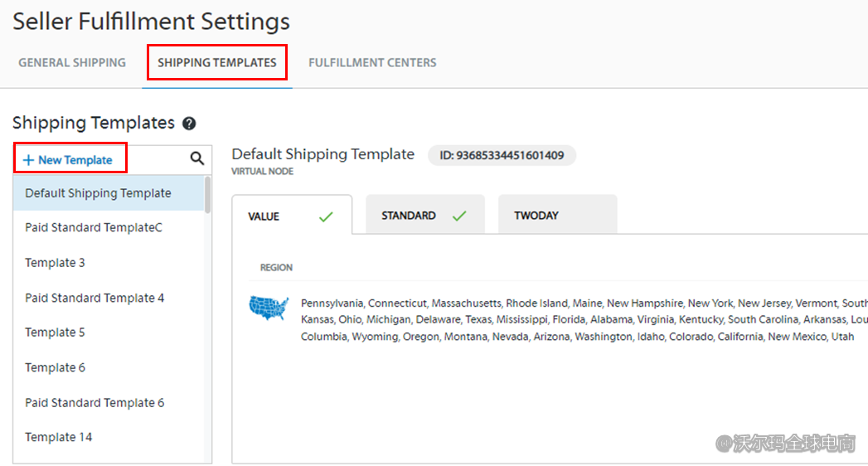This screenshot has height=466, width=868.
Task: Click the Seller Fulfillment Settings title
Action: click(151, 22)
